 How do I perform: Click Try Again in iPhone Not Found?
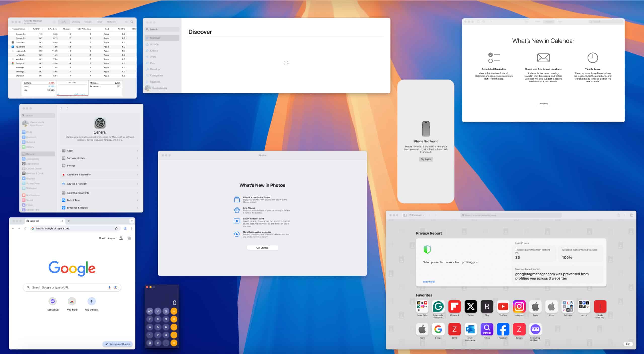[x=426, y=159]
